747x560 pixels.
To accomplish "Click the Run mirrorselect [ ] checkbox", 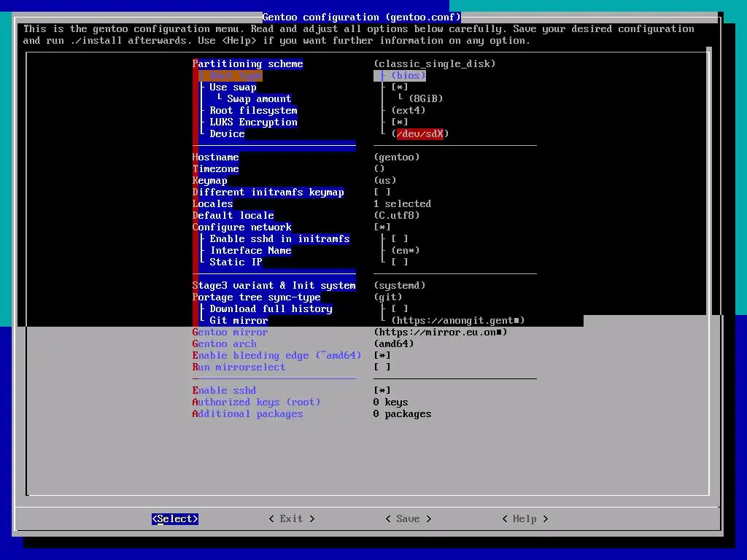I will pyautogui.click(x=382, y=367).
